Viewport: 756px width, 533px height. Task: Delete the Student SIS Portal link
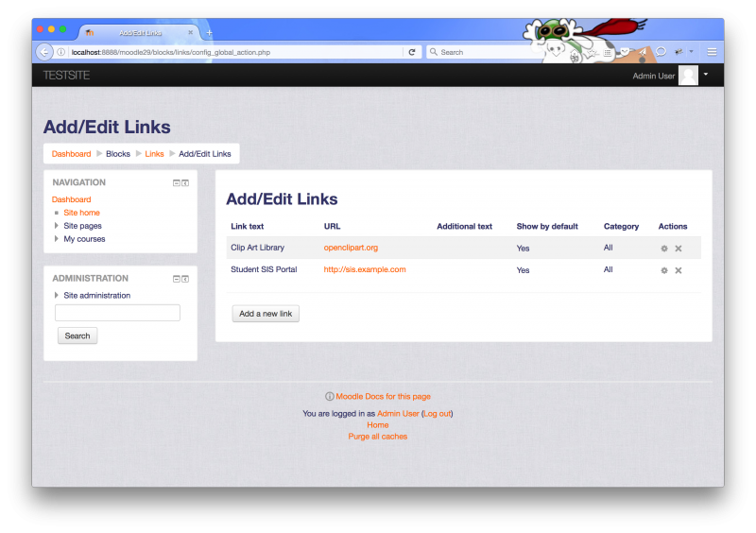(x=679, y=270)
